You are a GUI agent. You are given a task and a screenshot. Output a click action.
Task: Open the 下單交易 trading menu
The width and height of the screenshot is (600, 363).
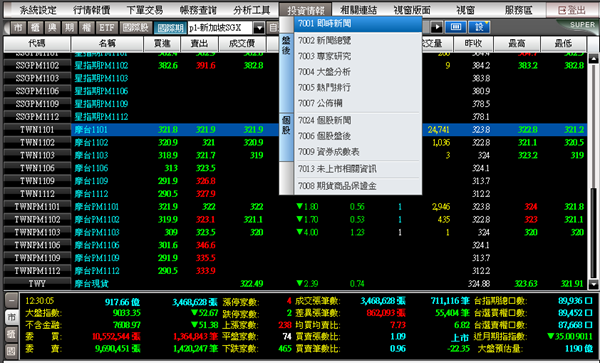pyautogui.click(x=145, y=10)
